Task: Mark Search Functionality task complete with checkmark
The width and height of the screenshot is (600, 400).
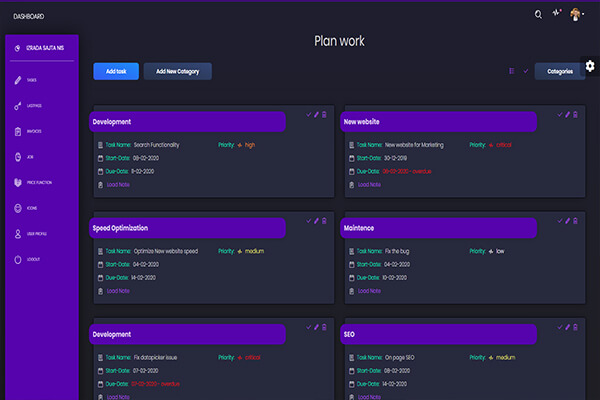Action: pos(308,114)
